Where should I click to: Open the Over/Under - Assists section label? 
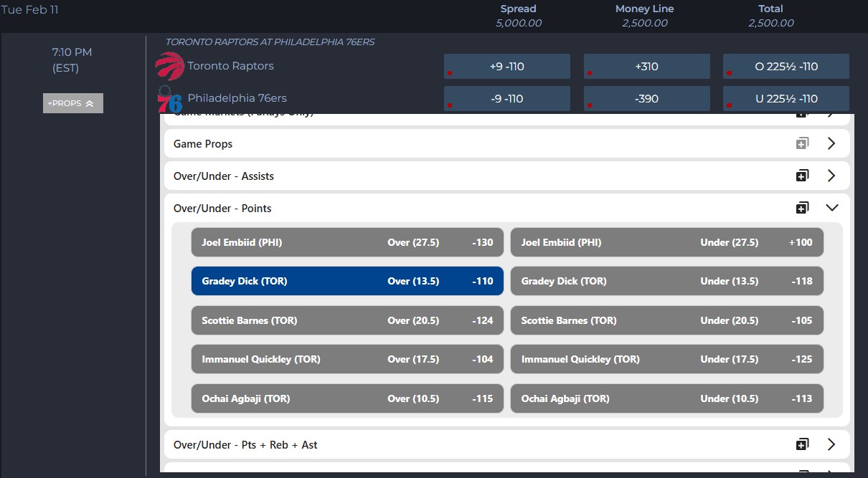(224, 176)
